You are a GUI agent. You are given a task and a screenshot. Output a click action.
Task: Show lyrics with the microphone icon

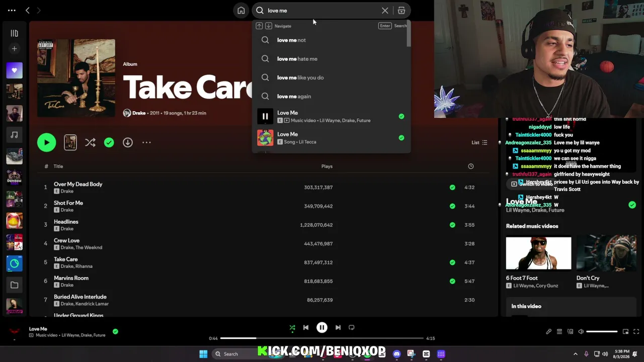click(x=549, y=332)
